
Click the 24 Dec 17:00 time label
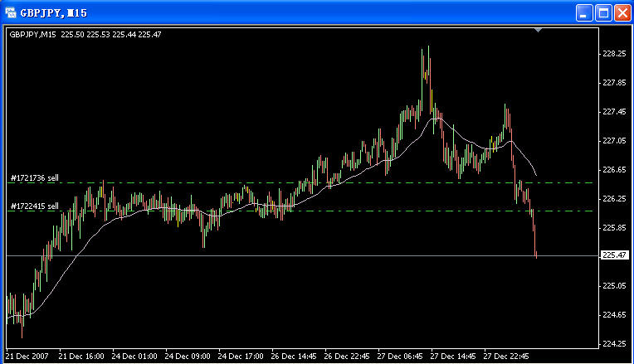click(x=241, y=357)
